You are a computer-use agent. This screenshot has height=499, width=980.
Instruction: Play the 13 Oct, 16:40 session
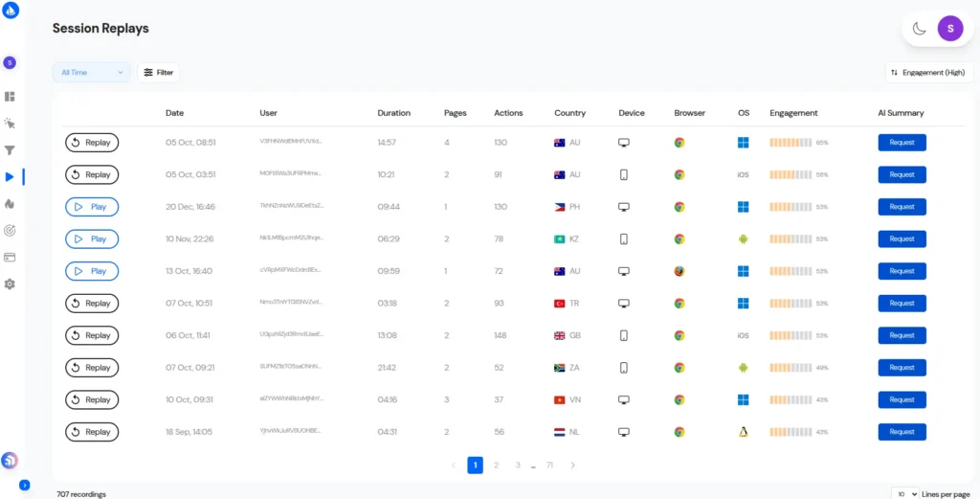pos(92,271)
